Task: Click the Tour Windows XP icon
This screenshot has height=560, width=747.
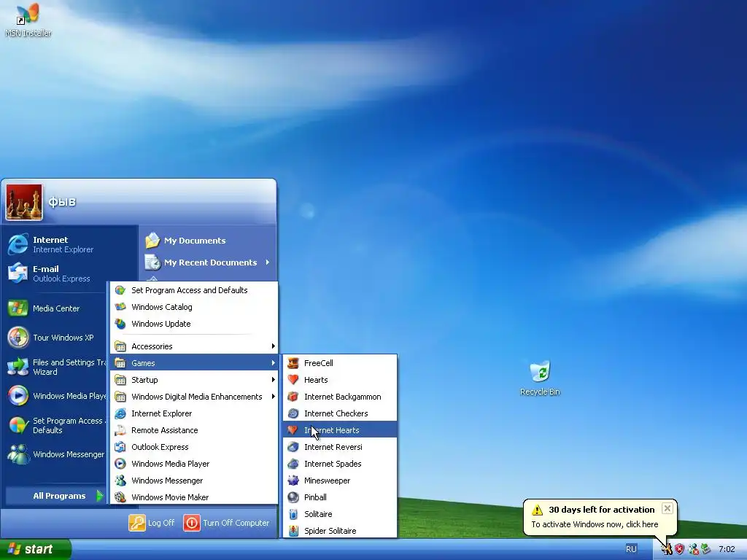Action: point(18,337)
